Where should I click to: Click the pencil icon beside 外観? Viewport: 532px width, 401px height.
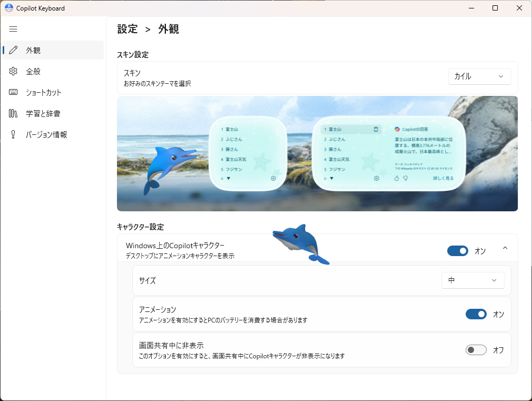click(14, 51)
